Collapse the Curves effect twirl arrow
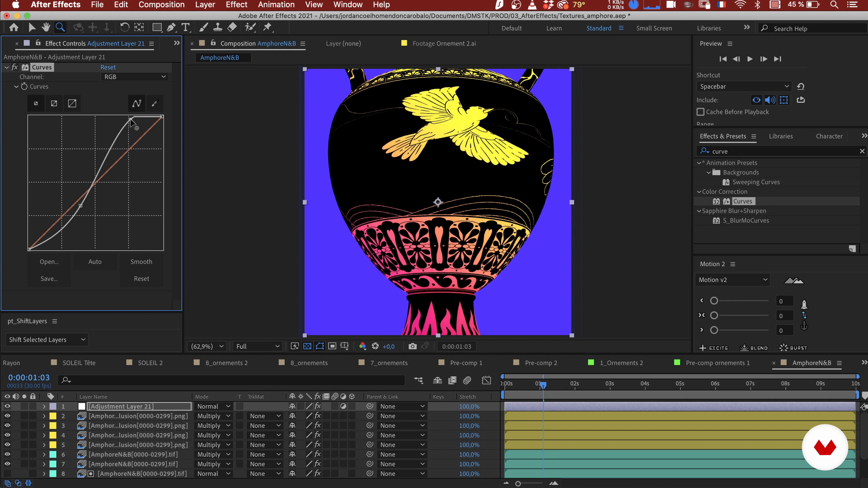 (7, 67)
